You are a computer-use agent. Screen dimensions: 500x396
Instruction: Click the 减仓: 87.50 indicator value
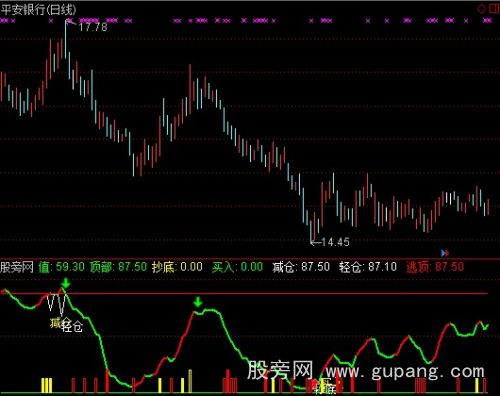coord(301,267)
